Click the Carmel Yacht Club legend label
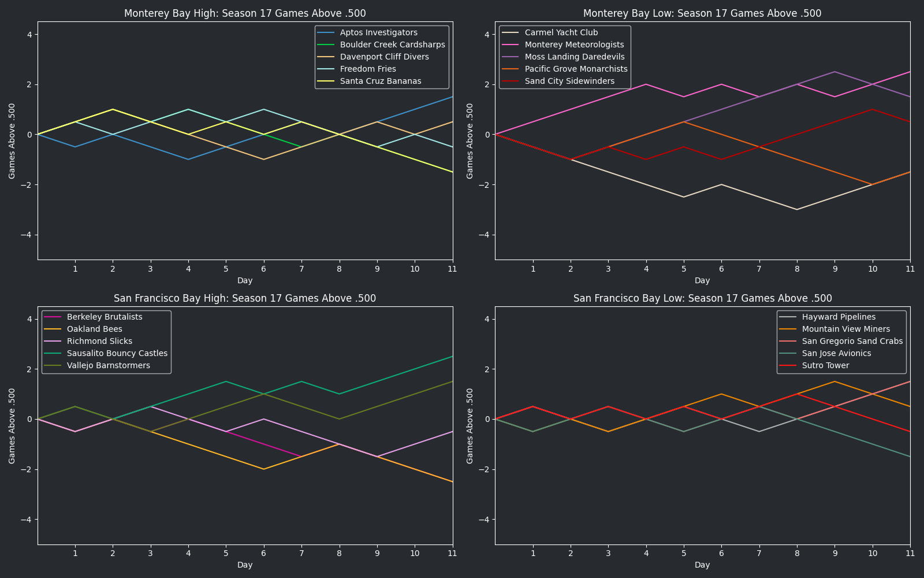Image resolution: width=924 pixels, height=578 pixels. click(561, 33)
